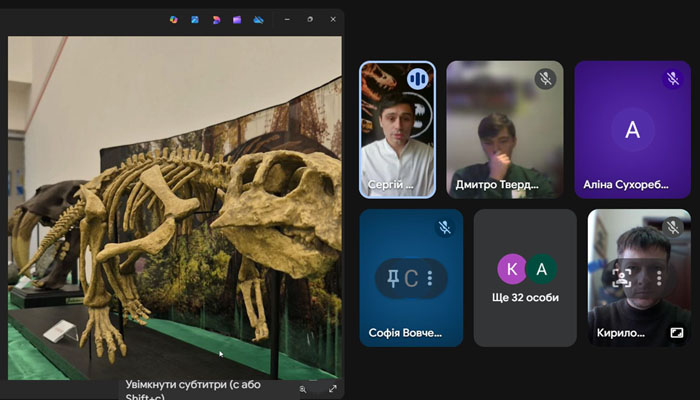Click the audio indicator on Сергій's tile
The image size is (700, 400).
coord(417,79)
